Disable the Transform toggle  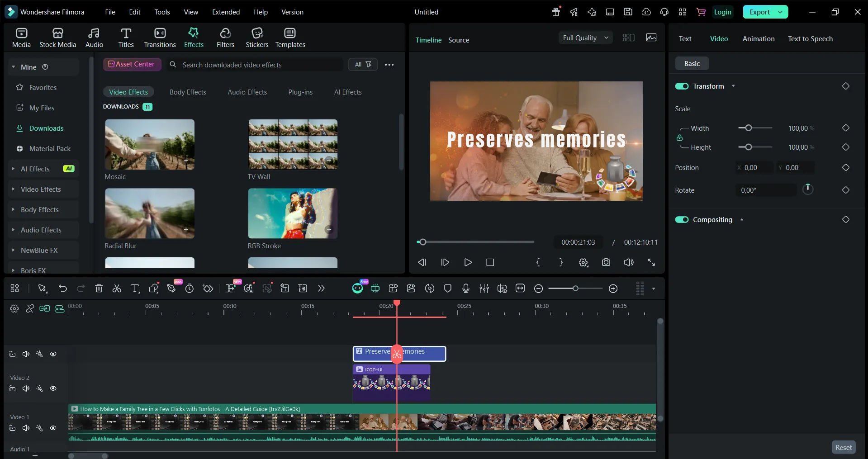coord(682,86)
